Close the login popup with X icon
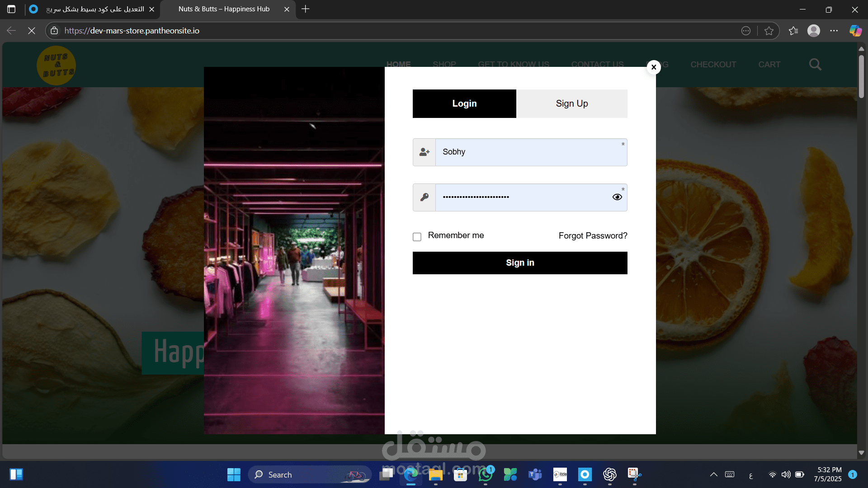Image resolution: width=868 pixels, height=488 pixels. click(654, 67)
